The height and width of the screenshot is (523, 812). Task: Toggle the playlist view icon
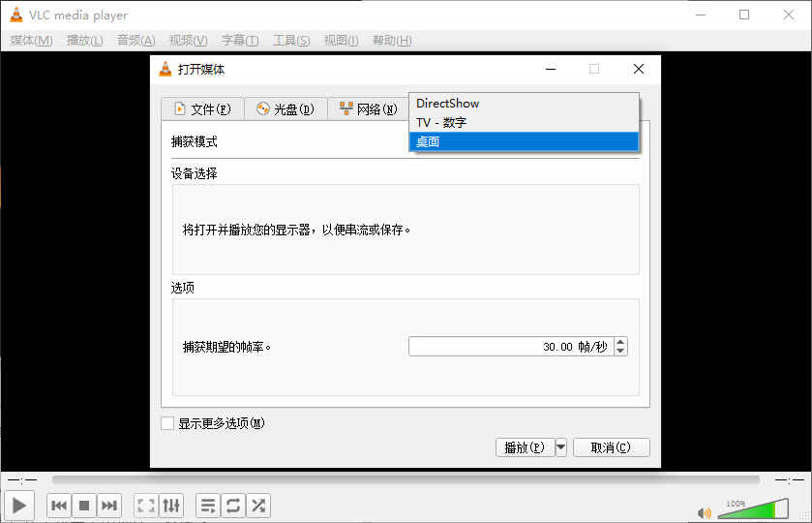[208, 506]
